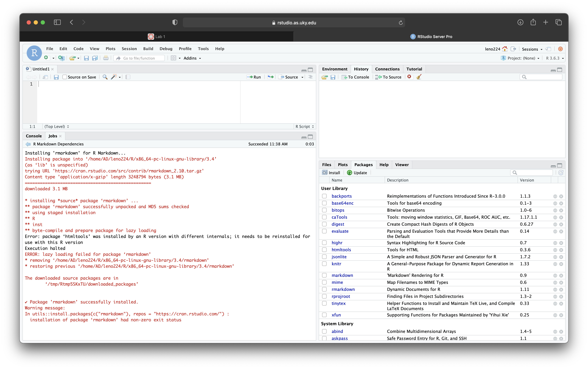Click the Packages search field

(532, 173)
